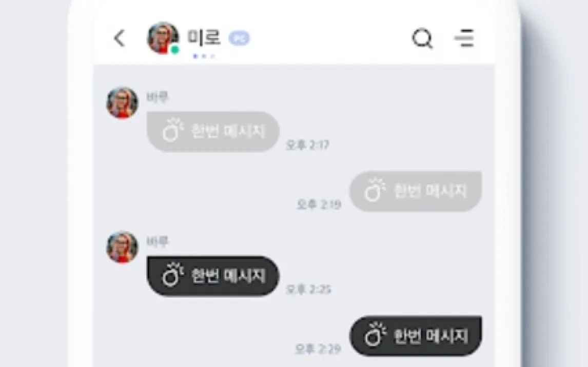This screenshot has height=367, width=588.
Task: Tap the sender avatar above the 2:25 message
Action: click(x=122, y=247)
